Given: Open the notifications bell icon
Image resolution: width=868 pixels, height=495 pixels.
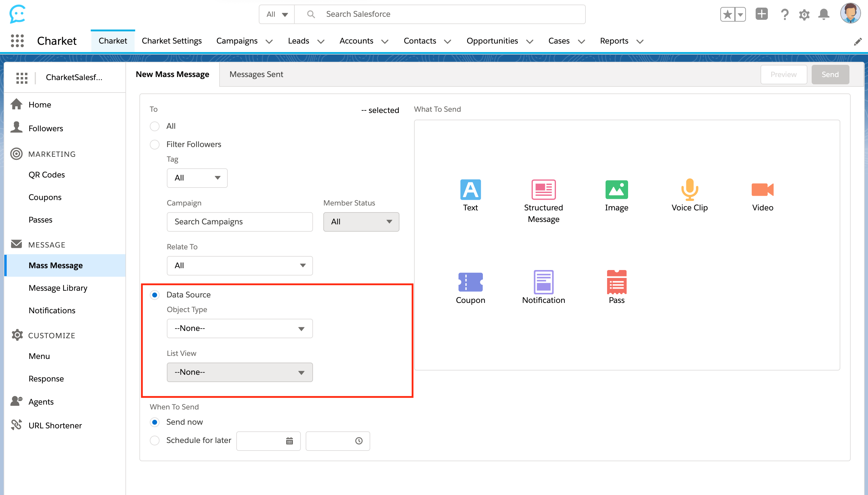Looking at the screenshot, I should coord(824,14).
